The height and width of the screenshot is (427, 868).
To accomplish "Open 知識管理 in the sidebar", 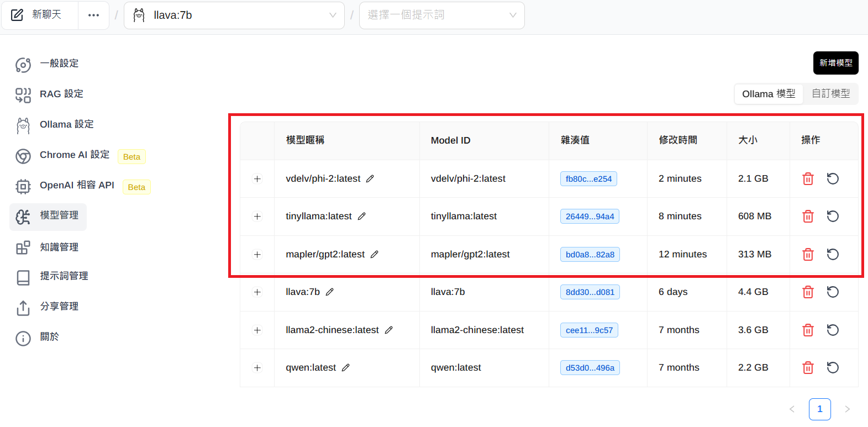I will 47,247.
